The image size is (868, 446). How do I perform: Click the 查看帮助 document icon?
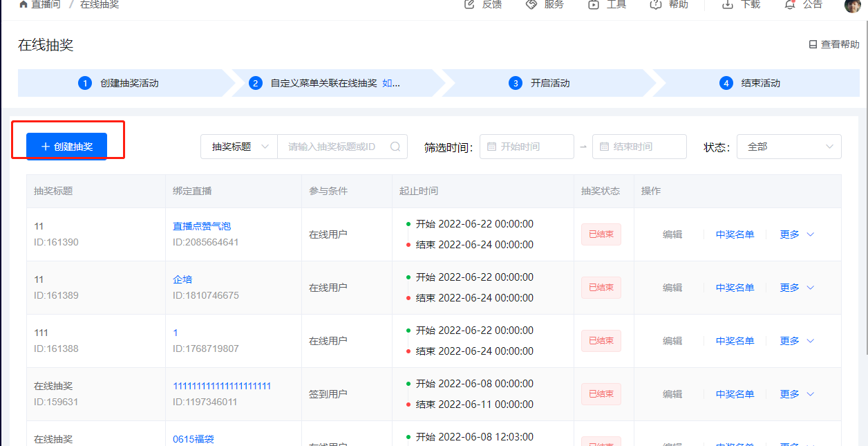(813, 44)
